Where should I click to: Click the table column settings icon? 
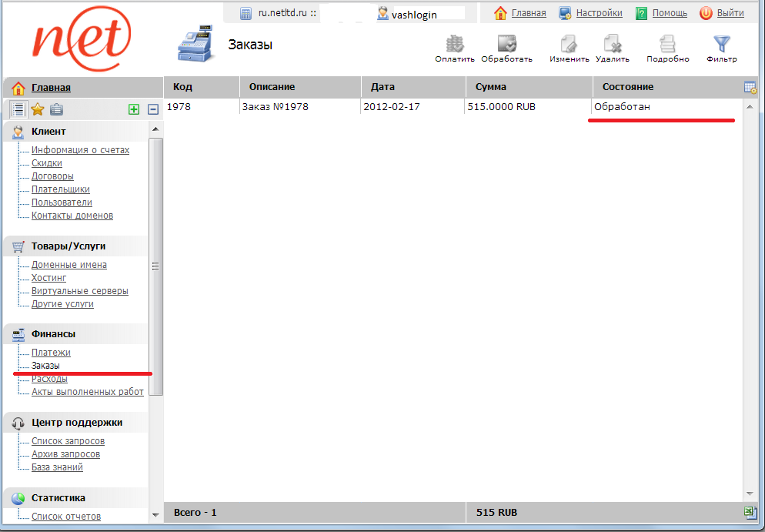750,87
